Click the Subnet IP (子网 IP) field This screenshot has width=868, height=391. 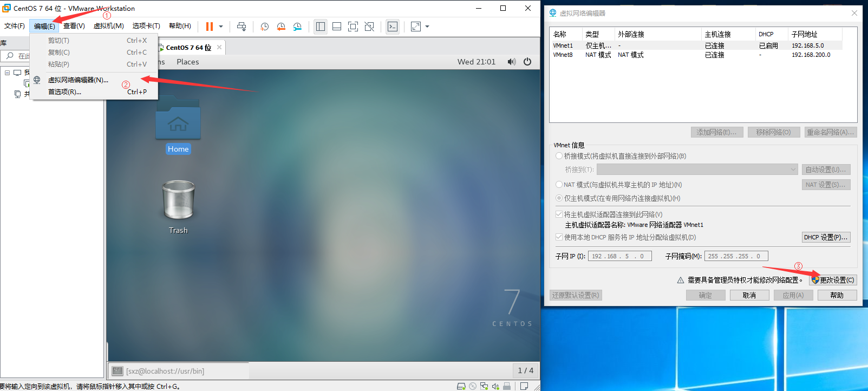pos(620,256)
